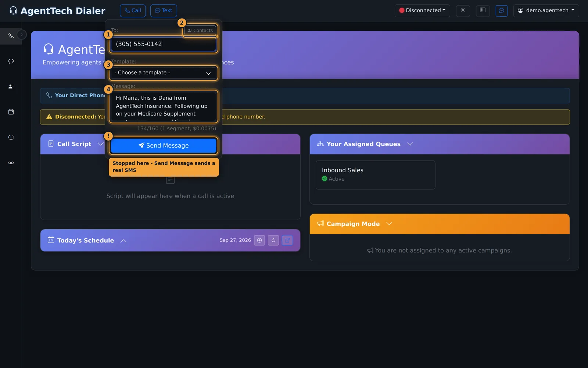Open the Choose a template dropdown
The width and height of the screenshot is (588, 368).
pyautogui.click(x=164, y=73)
